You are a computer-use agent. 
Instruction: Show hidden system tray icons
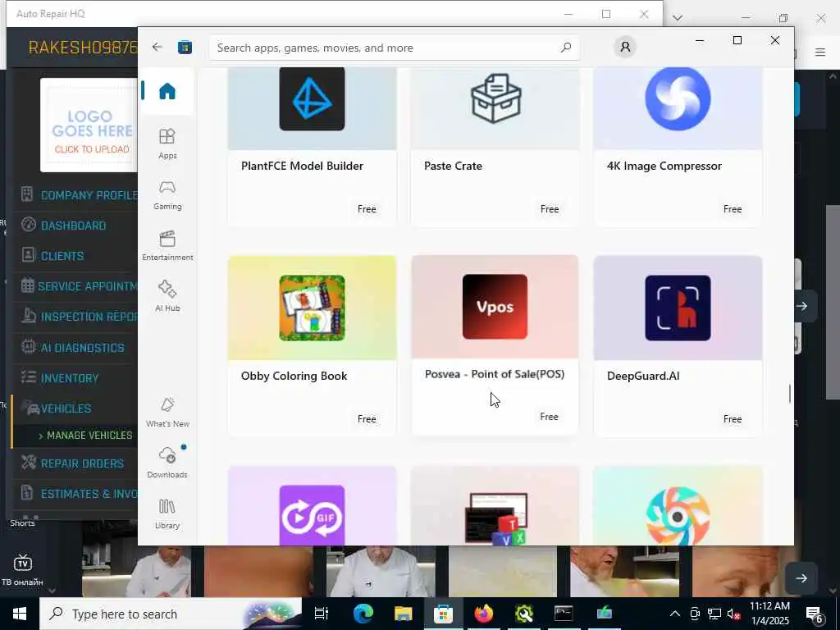[675, 614]
